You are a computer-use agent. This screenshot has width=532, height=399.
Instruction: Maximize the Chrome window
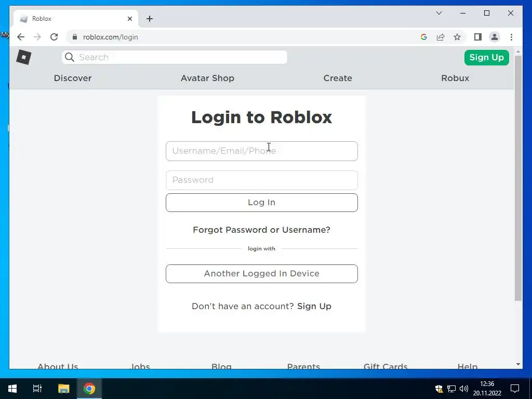point(486,13)
